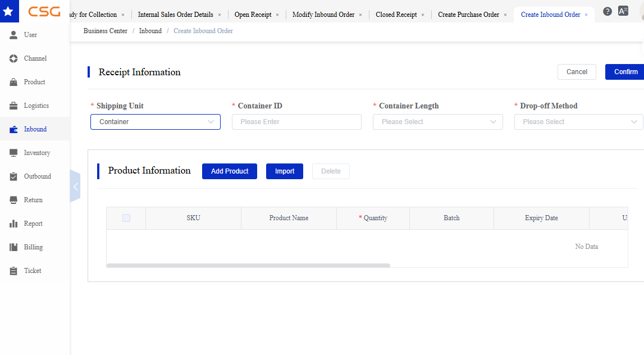Click the Cancel button
The height and width of the screenshot is (355, 644).
coord(577,72)
